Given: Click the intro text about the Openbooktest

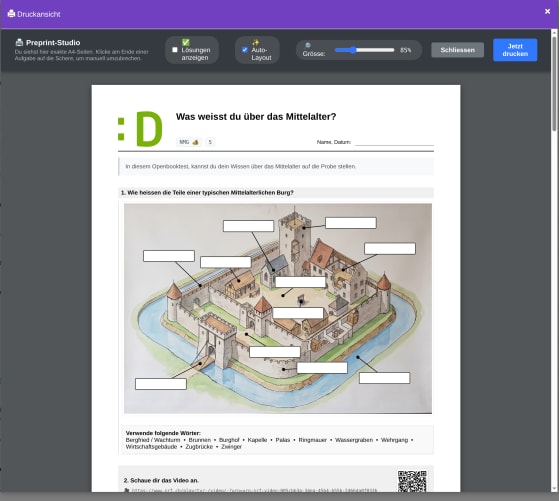Looking at the screenshot, I should [x=241, y=167].
